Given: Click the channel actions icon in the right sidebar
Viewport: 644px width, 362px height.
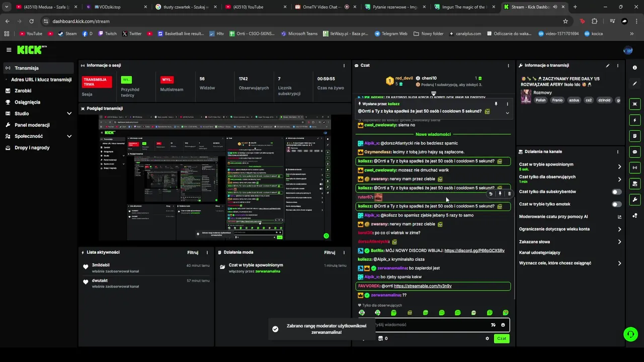Looking at the screenshot, I should point(635,184).
